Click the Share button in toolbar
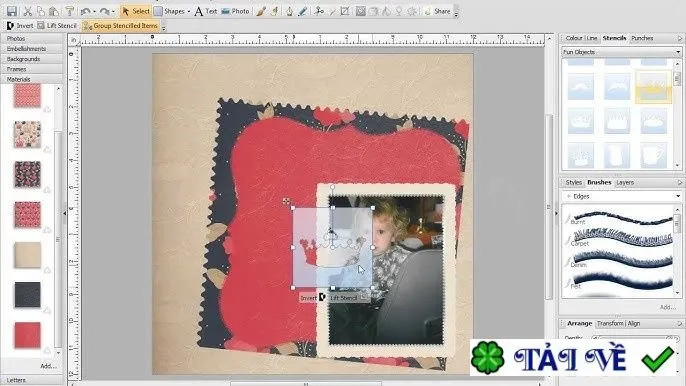686x386 pixels. point(437,11)
